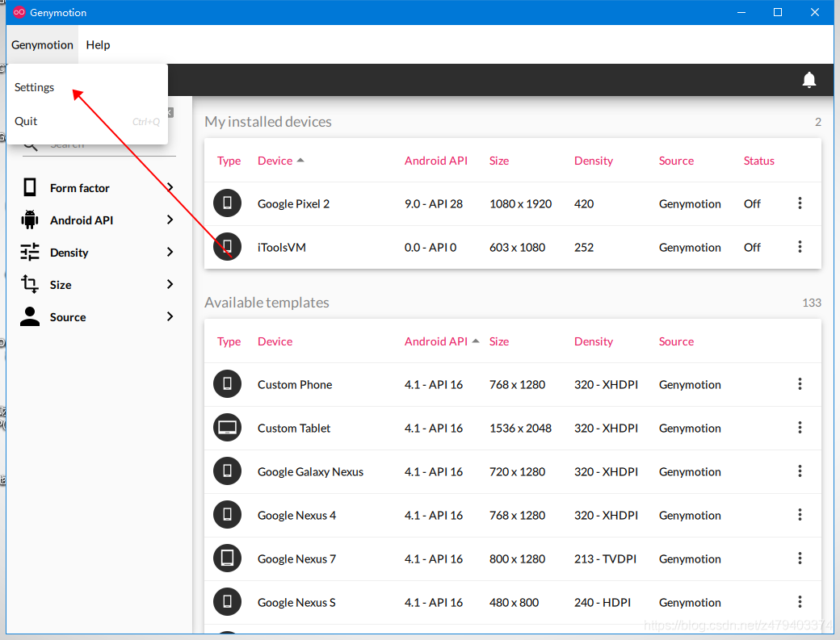Sort installed devices by Android API

[435, 161]
